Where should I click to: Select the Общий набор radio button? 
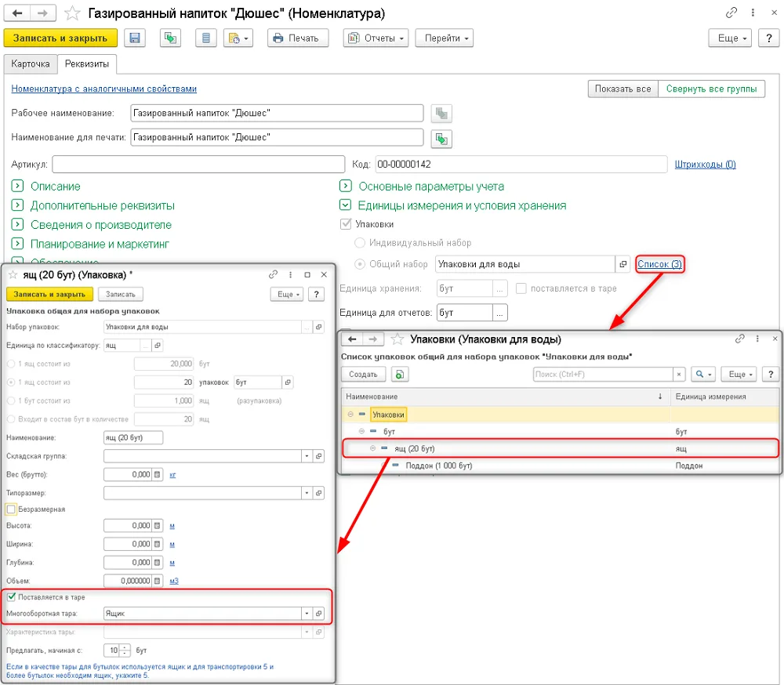tap(360, 264)
